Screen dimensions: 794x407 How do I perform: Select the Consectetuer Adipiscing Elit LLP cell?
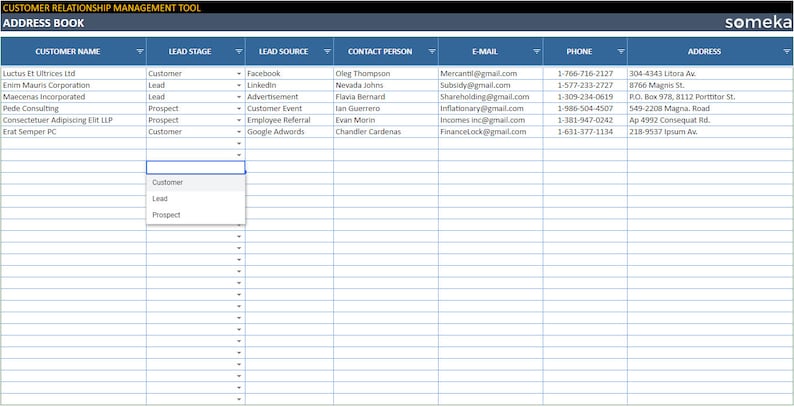coord(74,120)
